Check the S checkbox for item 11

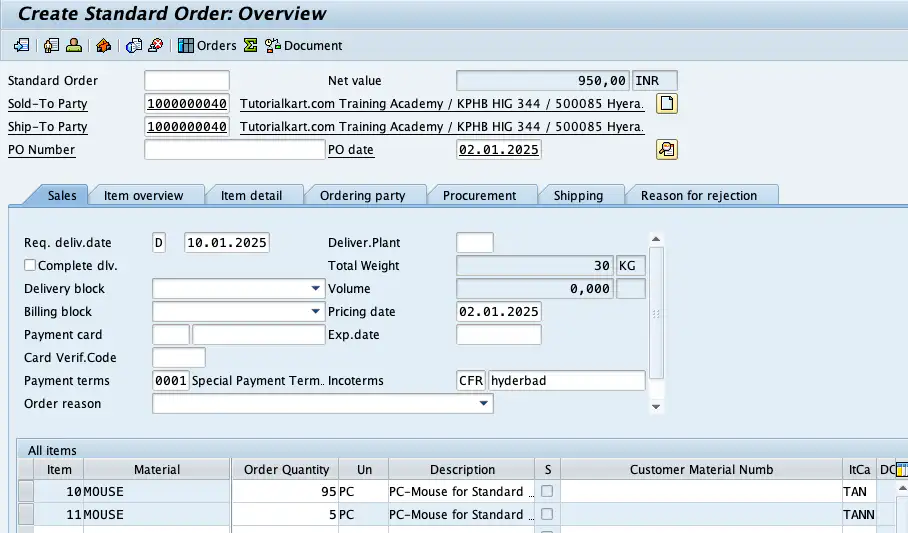tap(547, 514)
